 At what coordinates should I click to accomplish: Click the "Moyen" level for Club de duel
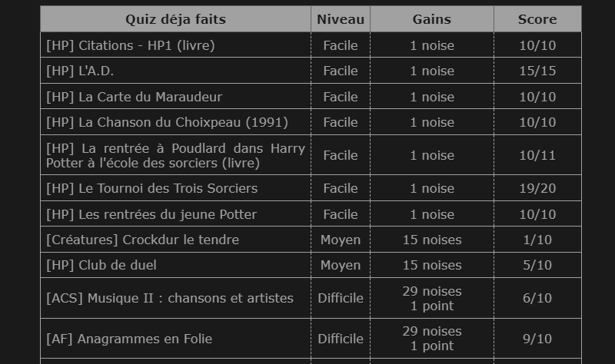tap(341, 265)
